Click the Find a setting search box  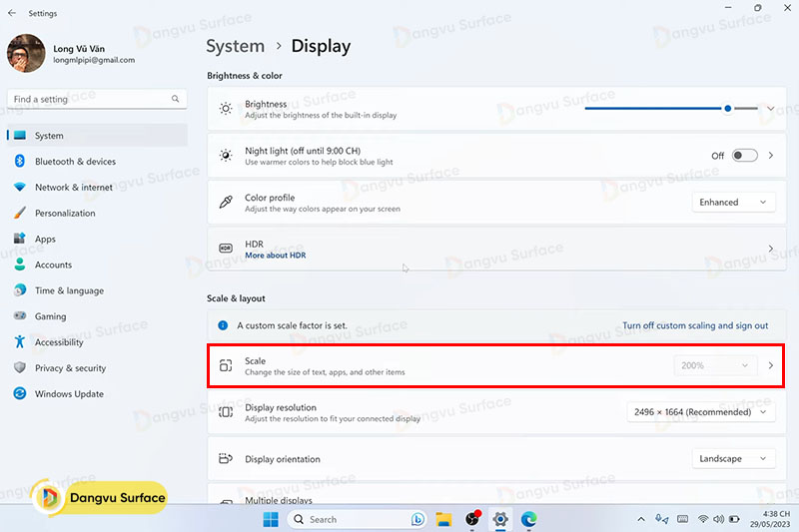pos(90,99)
